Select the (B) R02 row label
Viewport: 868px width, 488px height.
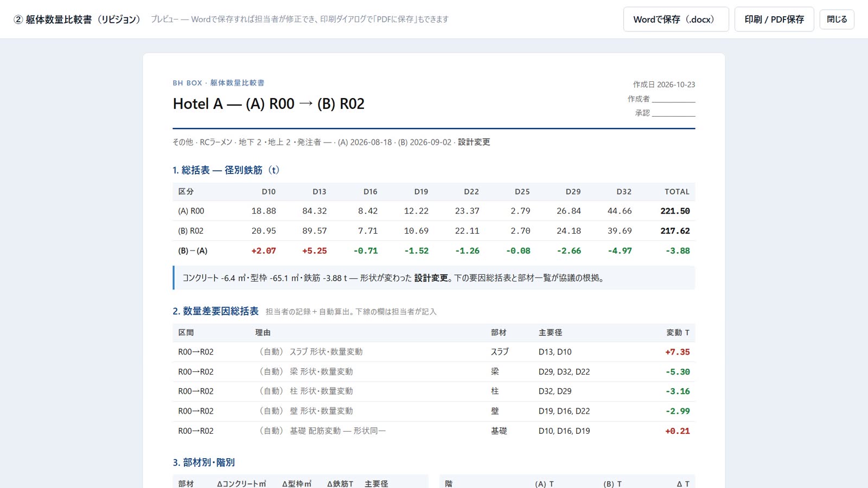191,231
